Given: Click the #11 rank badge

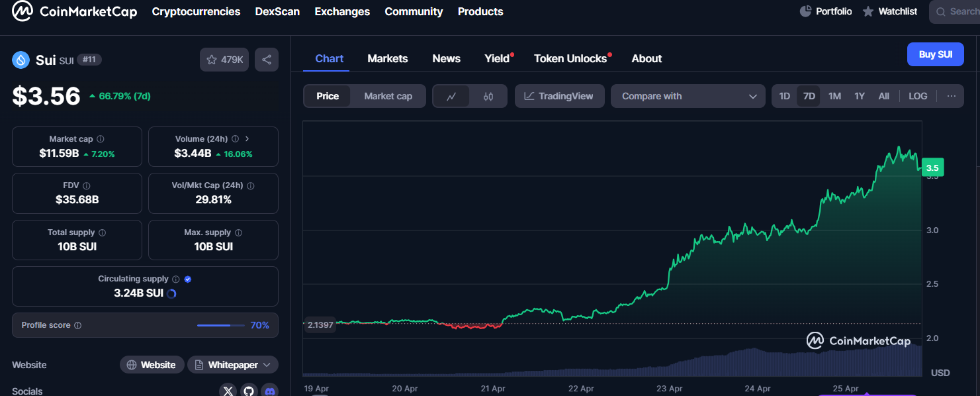Looking at the screenshot, I should pos(89,60).
